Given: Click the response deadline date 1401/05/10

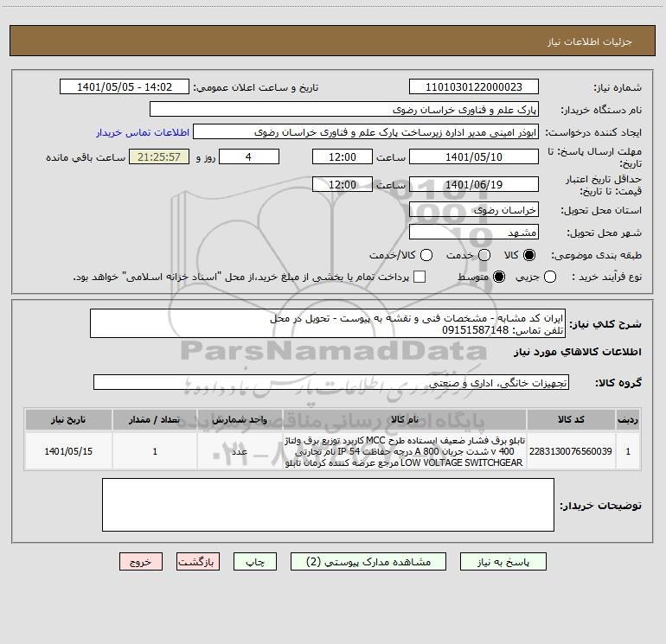Looking at the screenshot, I should (474, 156).
